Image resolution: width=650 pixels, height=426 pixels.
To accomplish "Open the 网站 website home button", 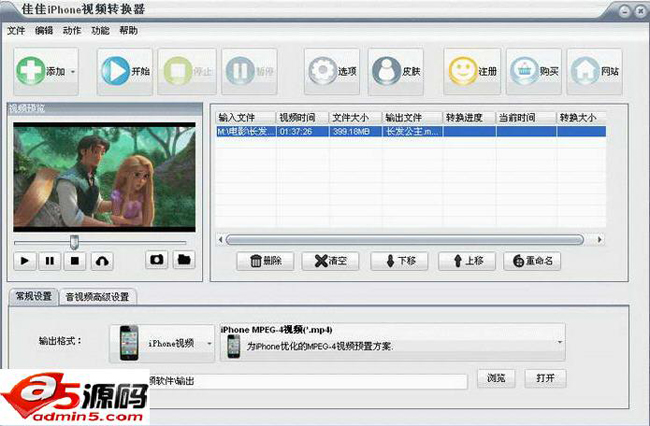I will [594, 71].
